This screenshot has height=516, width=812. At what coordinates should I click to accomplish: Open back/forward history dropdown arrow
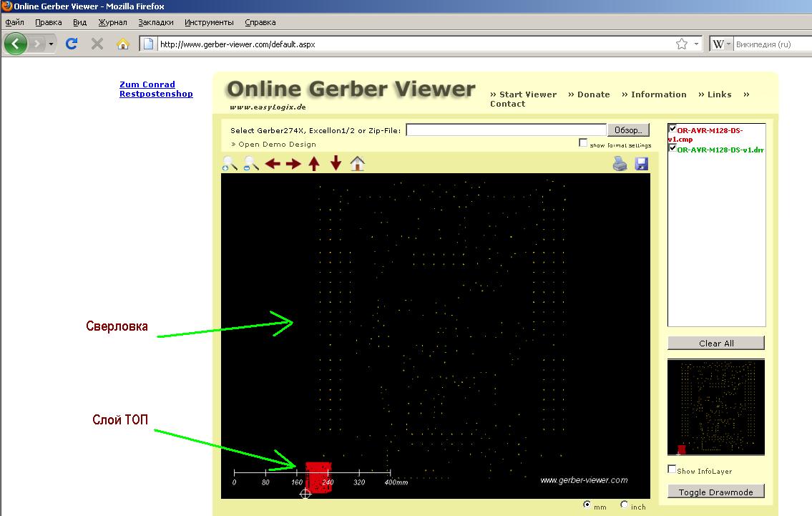coord(51,44)
